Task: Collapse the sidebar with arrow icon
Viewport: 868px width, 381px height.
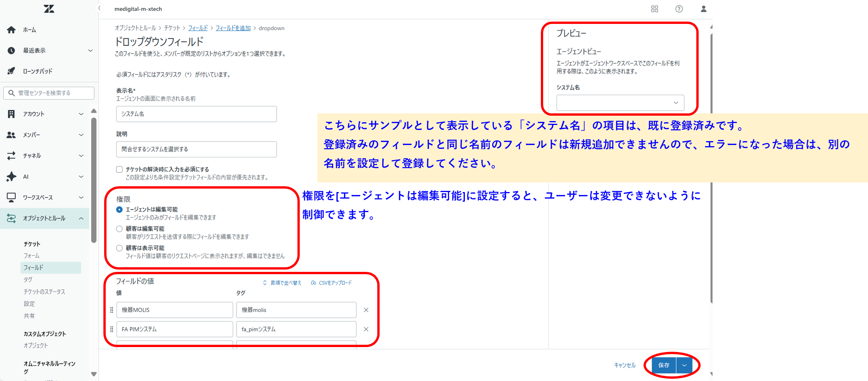Action: point(99,8)
